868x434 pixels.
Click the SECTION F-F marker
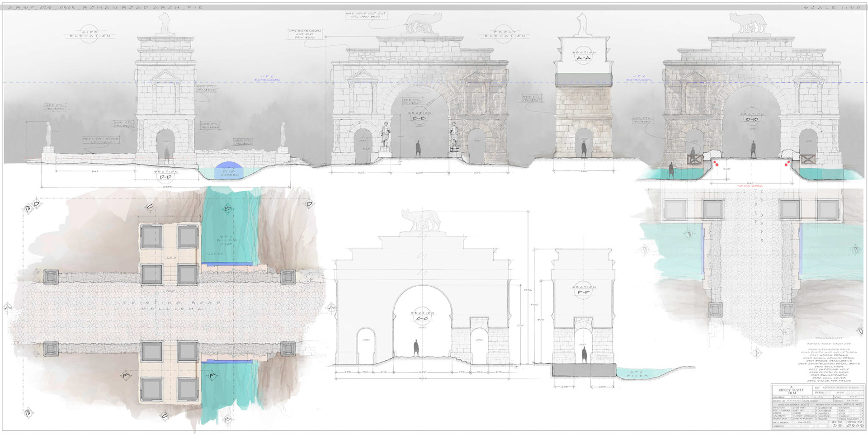pos(584,289)
